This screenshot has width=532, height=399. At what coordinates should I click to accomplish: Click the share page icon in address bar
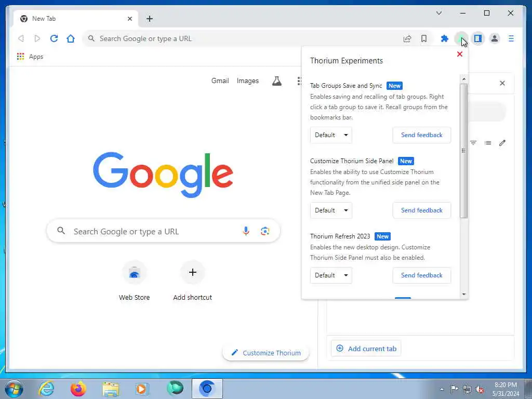[407, 38]
